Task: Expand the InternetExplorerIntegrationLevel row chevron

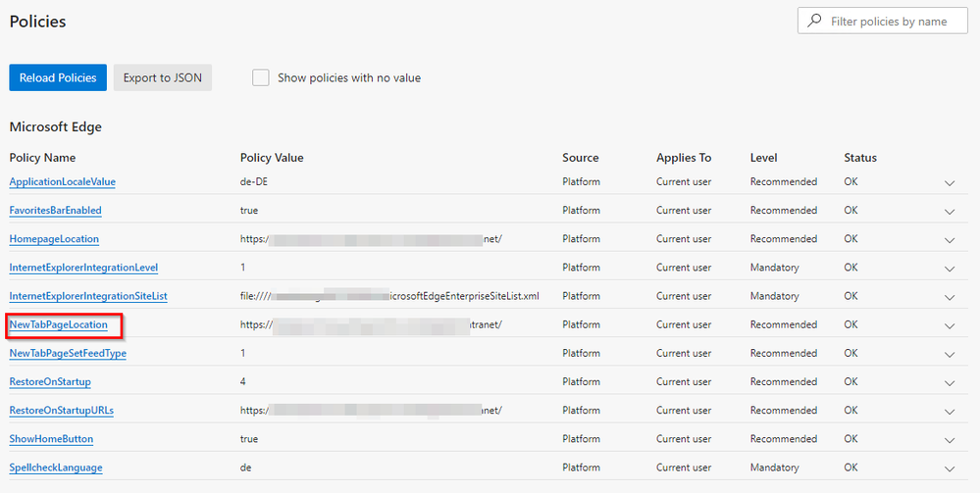Action: pyautogui.click(x=950, y=269)
